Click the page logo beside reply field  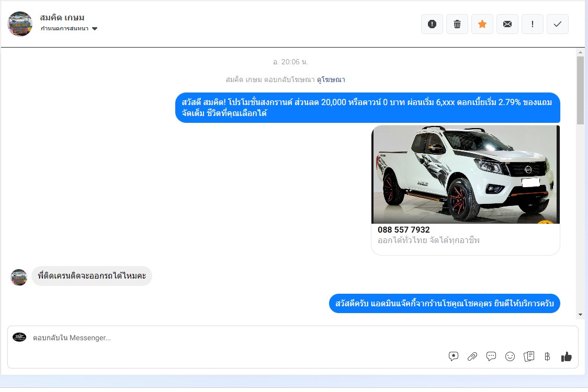point(19,337)
